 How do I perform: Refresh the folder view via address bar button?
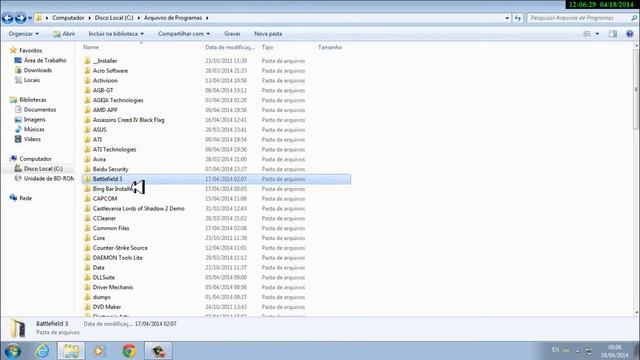(518, 18)
